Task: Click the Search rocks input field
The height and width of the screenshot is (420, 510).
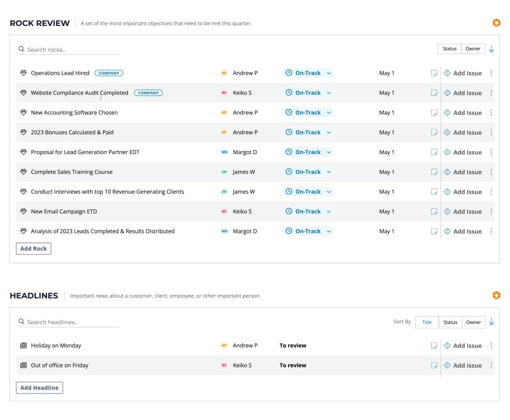Action: [x=68, y=49]
